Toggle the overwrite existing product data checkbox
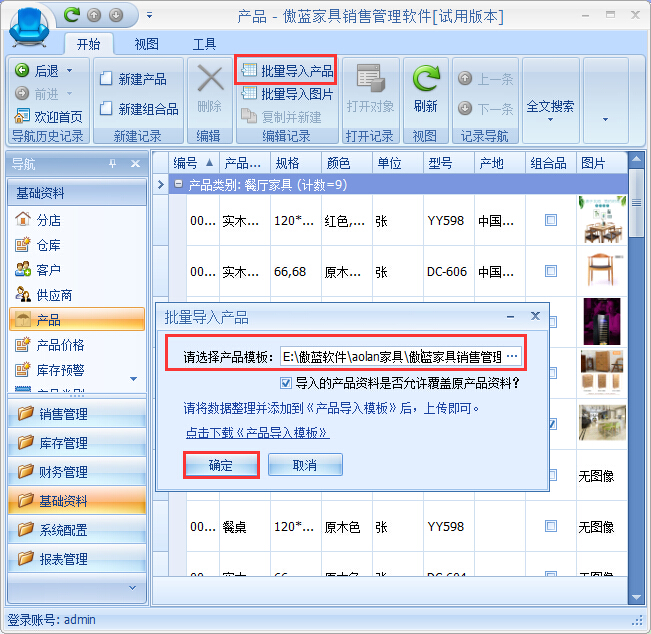The image size is (651, 634). point(287,382)
